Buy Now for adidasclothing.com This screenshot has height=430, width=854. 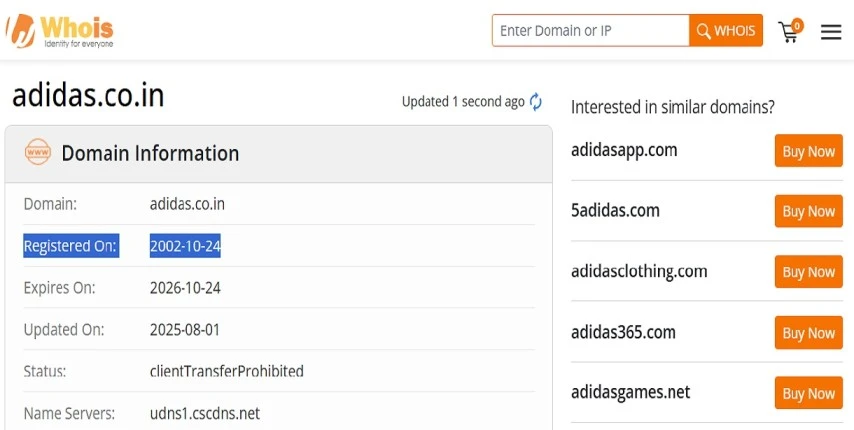(x=808, y=272)
